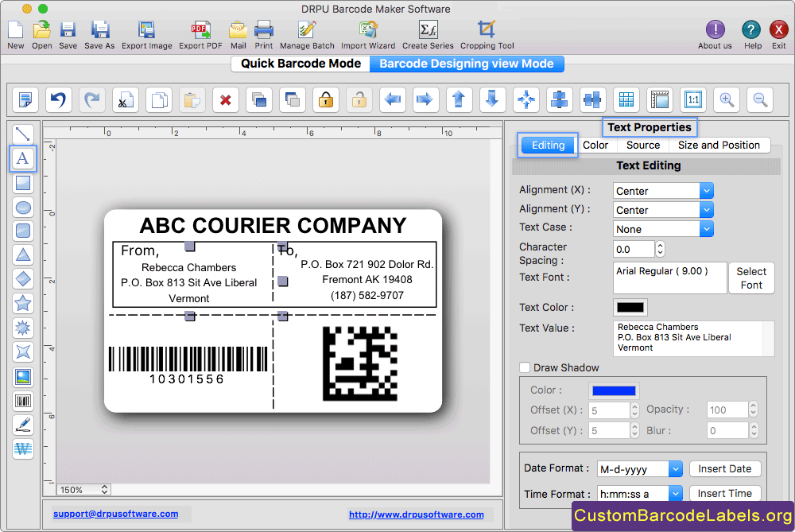Select the Line drawing tool
The height and width of the screenshot is (532, 795).
(23, 134)
